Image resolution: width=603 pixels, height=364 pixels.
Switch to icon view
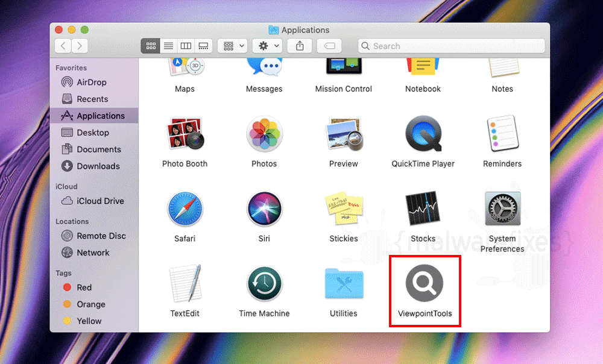(151, 46)
